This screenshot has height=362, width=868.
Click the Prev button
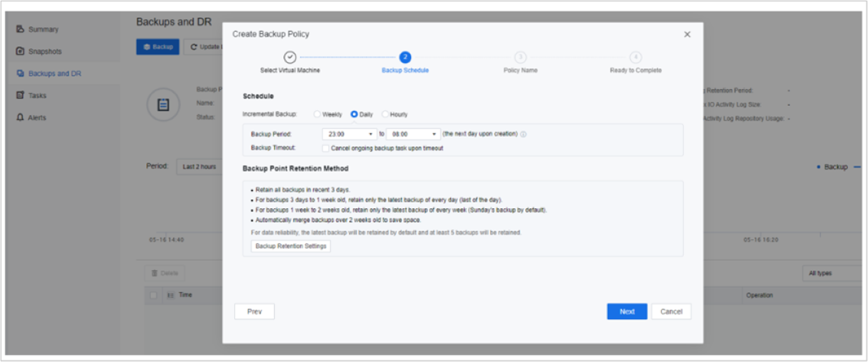pos(255,311)
